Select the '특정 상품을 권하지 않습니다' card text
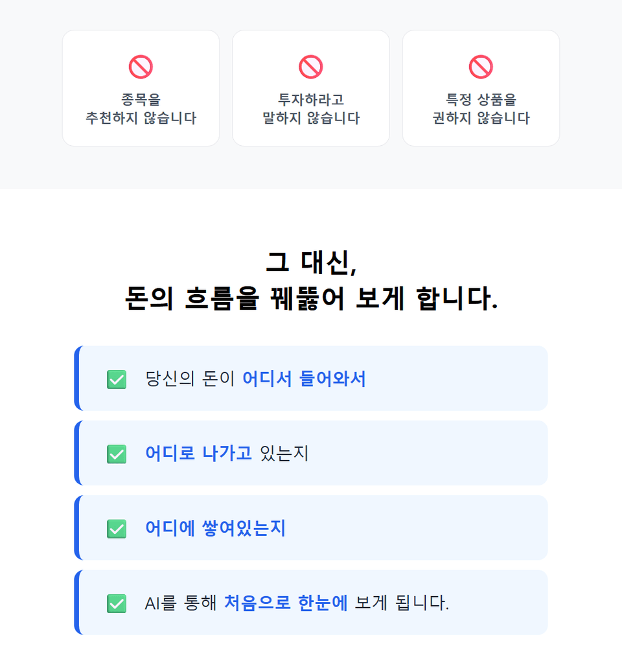The width and height of the screenshot is (622, 672). [481, 109]
